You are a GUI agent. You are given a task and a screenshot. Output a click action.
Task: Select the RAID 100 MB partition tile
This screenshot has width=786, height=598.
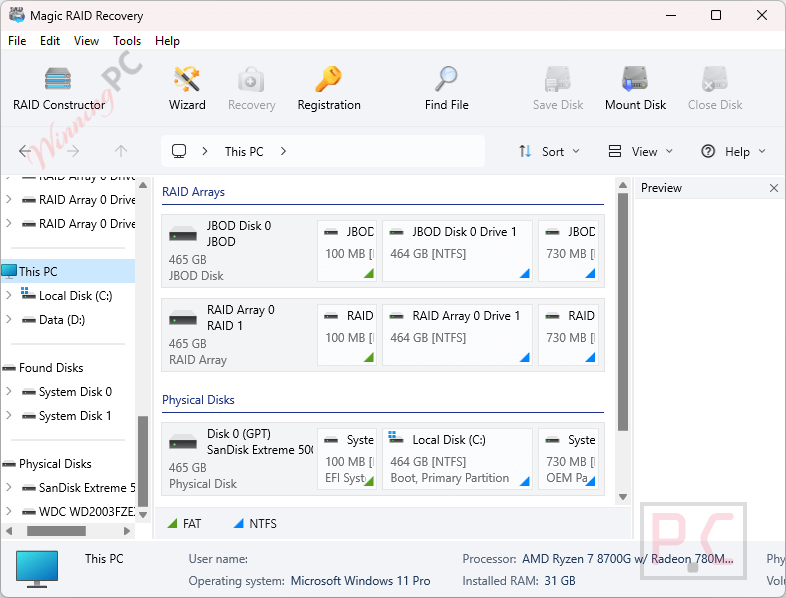(347, 335)
